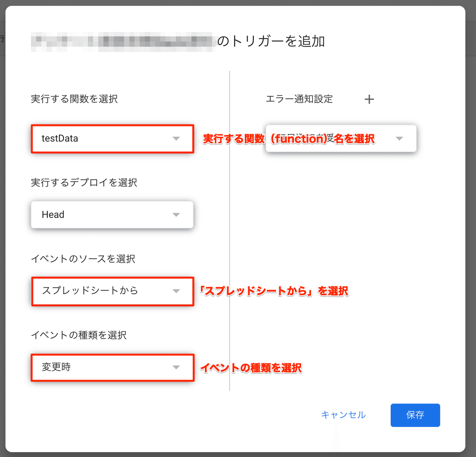
Task: Click the イベントの種類を選択 label
Action: tap(79, 335)
